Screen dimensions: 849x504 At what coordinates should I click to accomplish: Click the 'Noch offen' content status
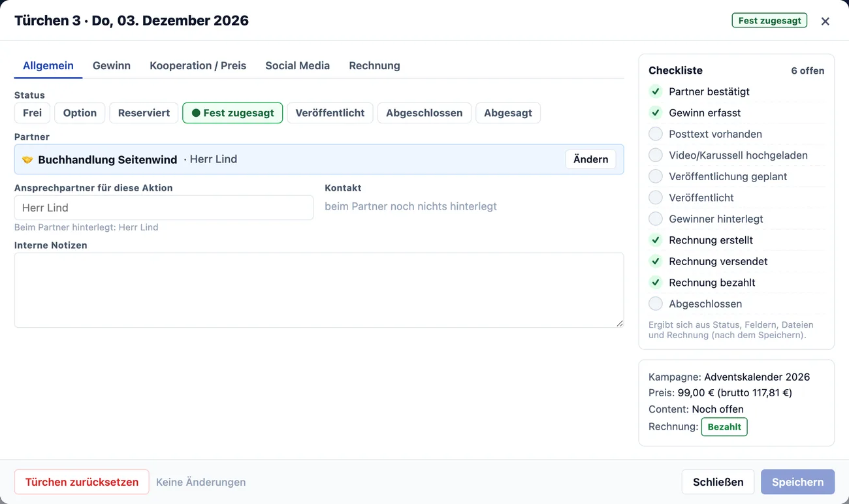click(x=718, y=409)
